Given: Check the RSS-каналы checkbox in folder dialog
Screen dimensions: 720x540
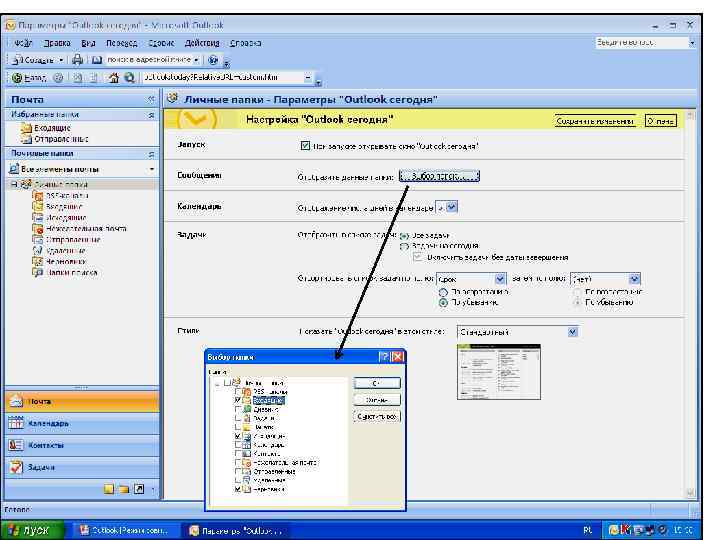Looking at the screenshot, I should click(x=238, y=392).
